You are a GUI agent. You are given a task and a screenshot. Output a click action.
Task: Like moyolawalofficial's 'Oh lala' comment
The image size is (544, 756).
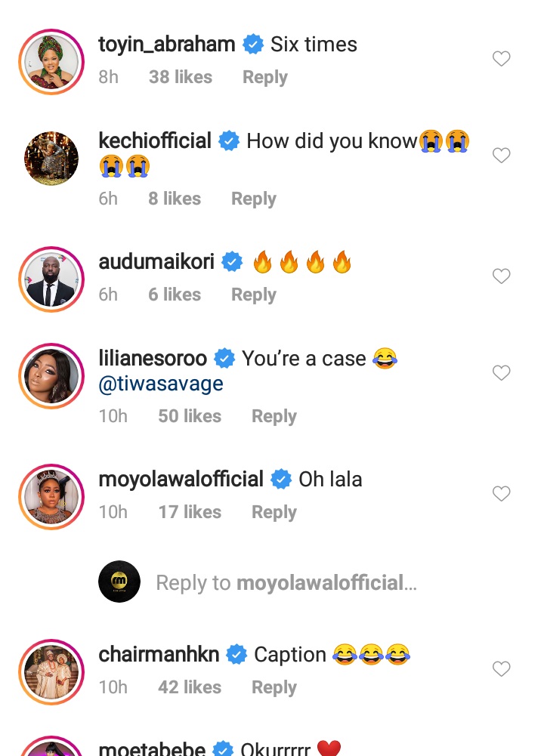point(502,494)
